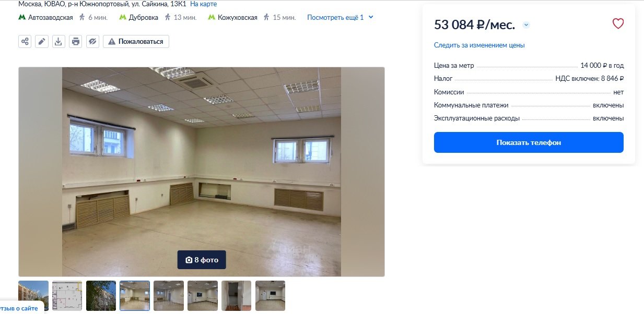Click the Автозаводская metro station icon
This screenshot has height=314, width=644.
[22, 17]
